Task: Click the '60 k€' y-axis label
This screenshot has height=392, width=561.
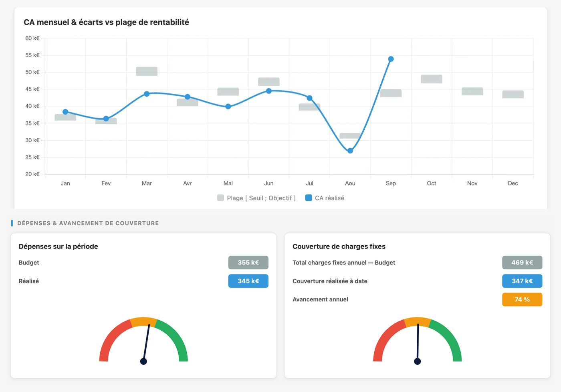Action: (32, 38)
